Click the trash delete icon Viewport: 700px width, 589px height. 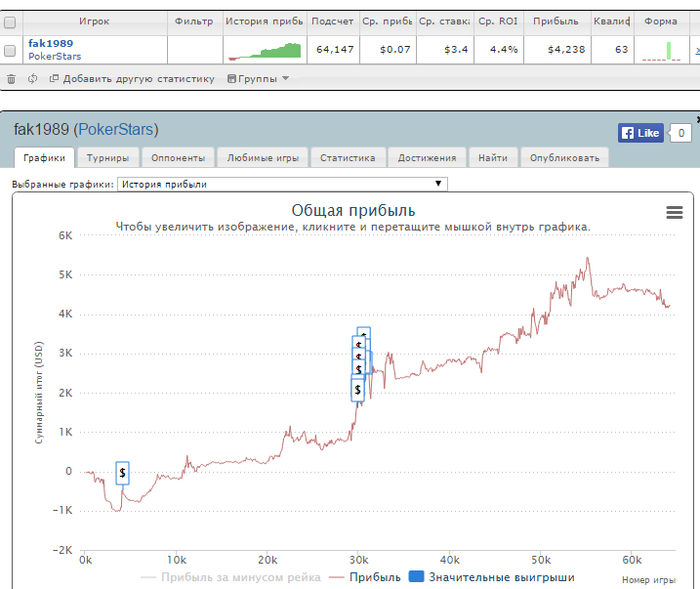click(10, 78)
